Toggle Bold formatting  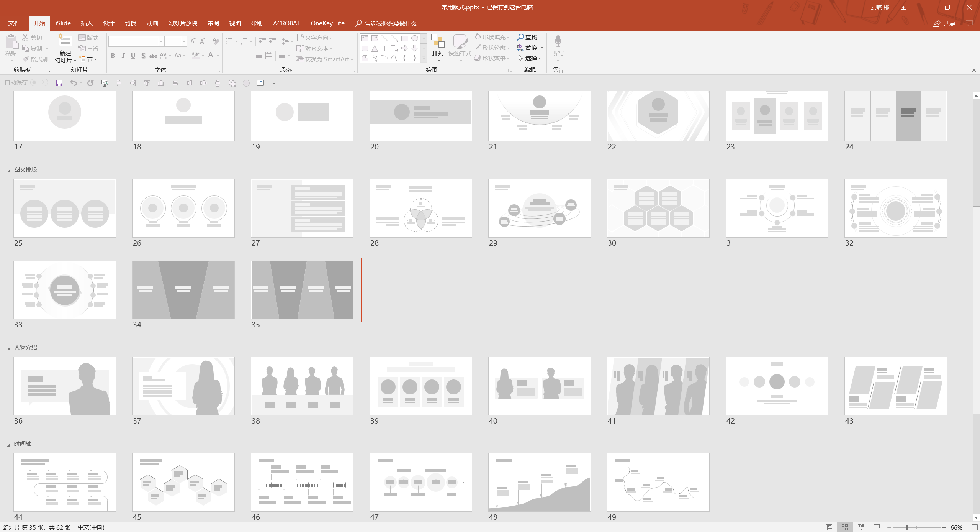pos(113,56)
